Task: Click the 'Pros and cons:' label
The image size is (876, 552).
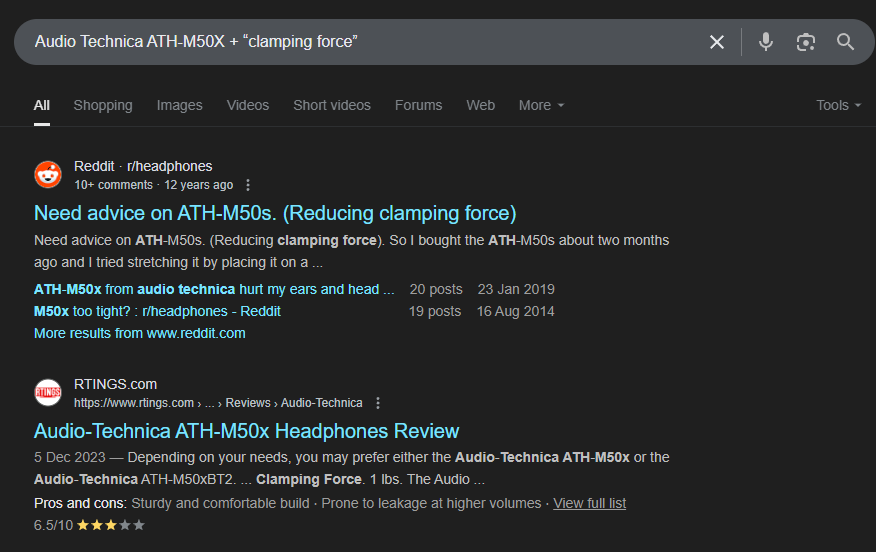Action: tap(80, 503)
